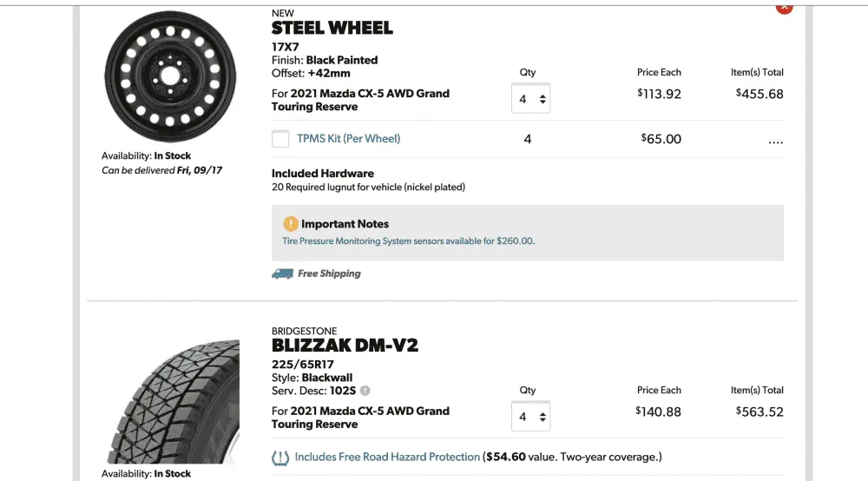Open Includes Free Road Hazard Protection link

(x=387, y=457)
